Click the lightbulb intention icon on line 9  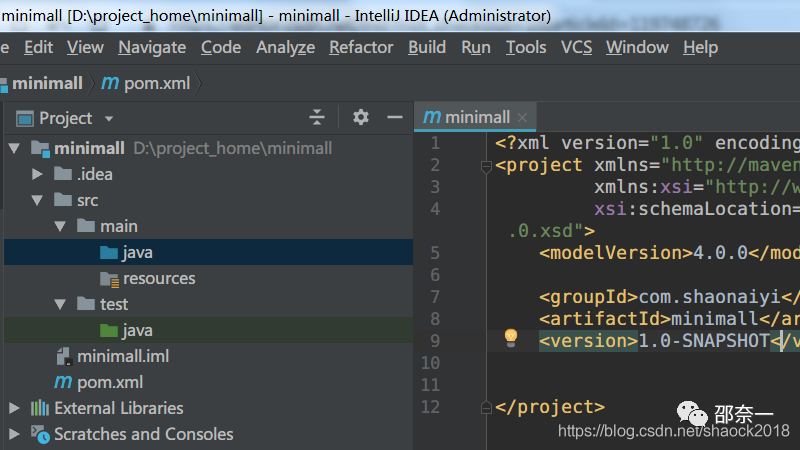pyautogui.click(x=511, y=337)
